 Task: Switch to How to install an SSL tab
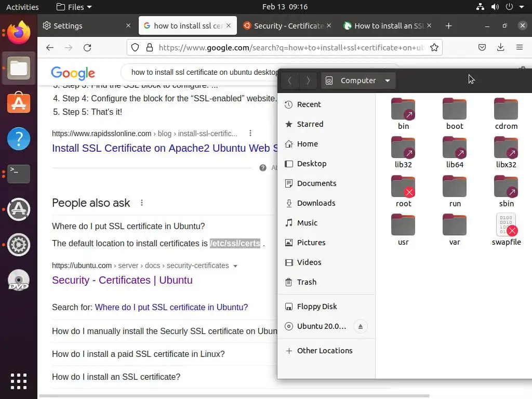[388, 26]
